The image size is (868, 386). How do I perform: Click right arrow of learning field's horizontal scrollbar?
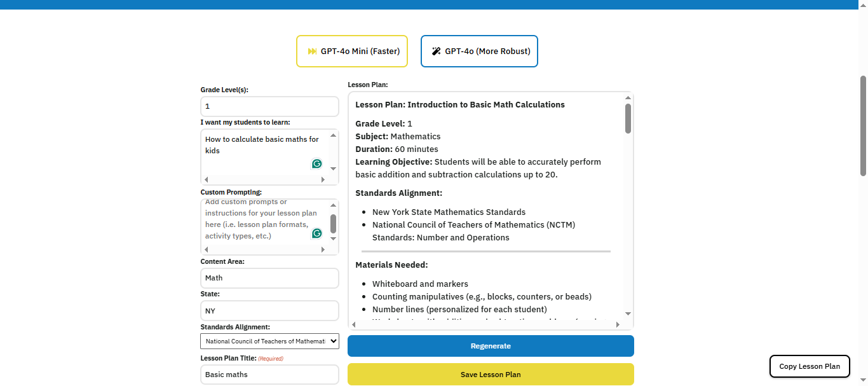tap(323, 179)
